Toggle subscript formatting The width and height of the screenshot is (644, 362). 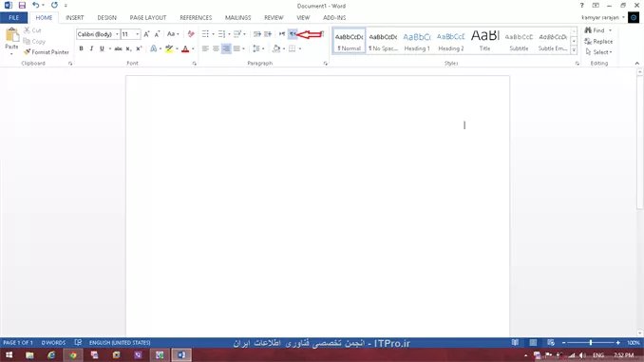pos(128,48)
